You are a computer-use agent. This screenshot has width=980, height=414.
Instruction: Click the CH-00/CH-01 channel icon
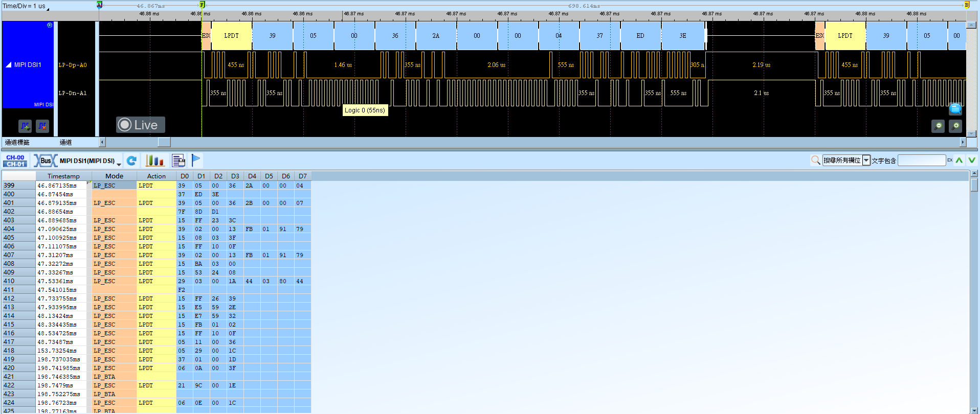15,160
